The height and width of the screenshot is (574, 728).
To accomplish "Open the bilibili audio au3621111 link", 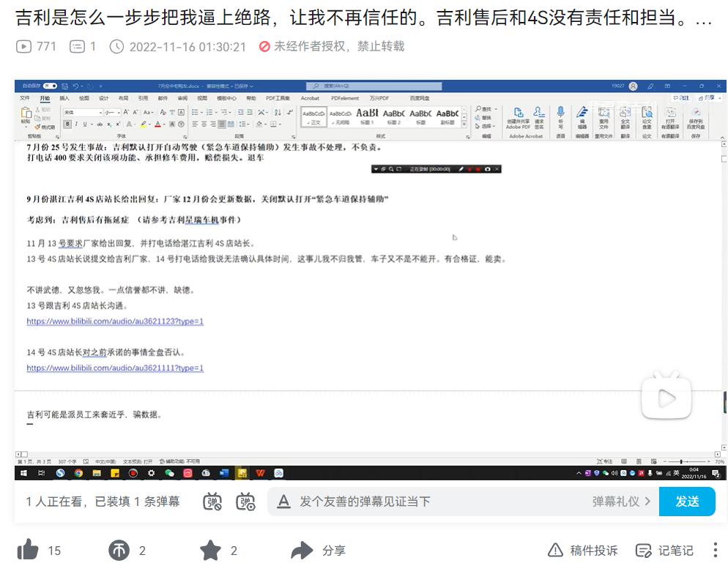I will (x=115, y=368).
